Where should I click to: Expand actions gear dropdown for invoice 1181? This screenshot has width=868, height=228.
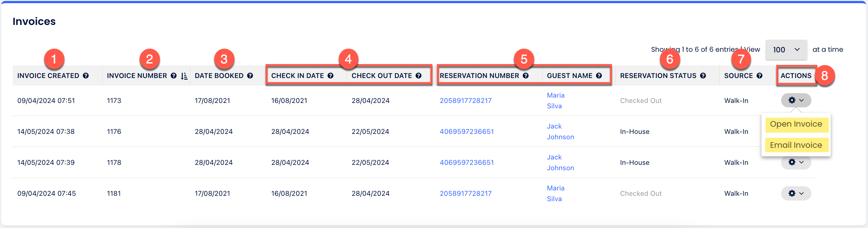796,193
